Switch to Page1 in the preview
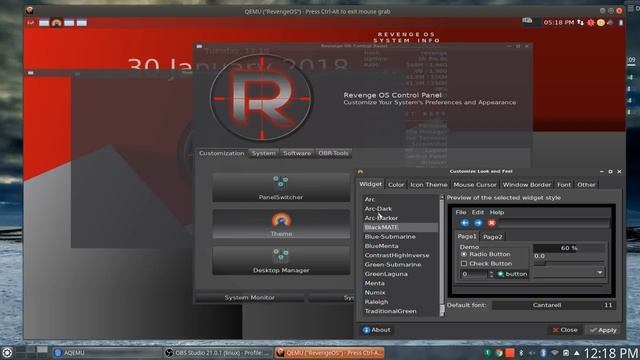Screen dimensions: 640x360 (x=467, y=236)
